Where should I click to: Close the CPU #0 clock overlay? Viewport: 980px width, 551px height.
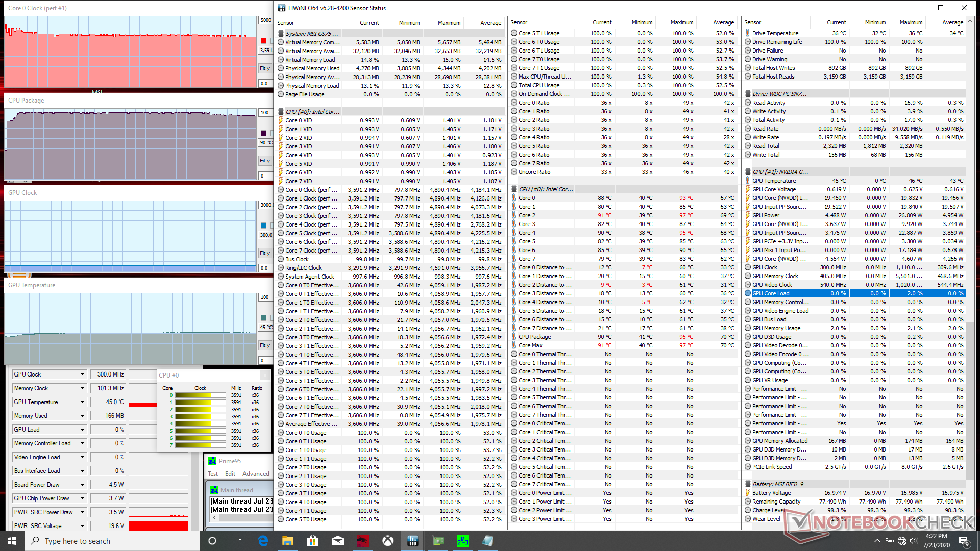tap(265, 375)
